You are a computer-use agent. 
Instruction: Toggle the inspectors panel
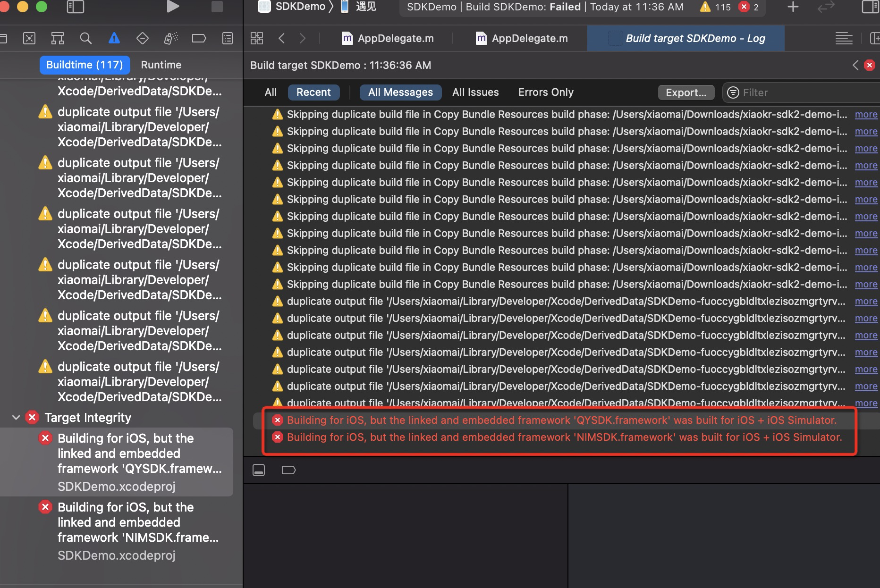pyautogui.click(x=870, y=7)
